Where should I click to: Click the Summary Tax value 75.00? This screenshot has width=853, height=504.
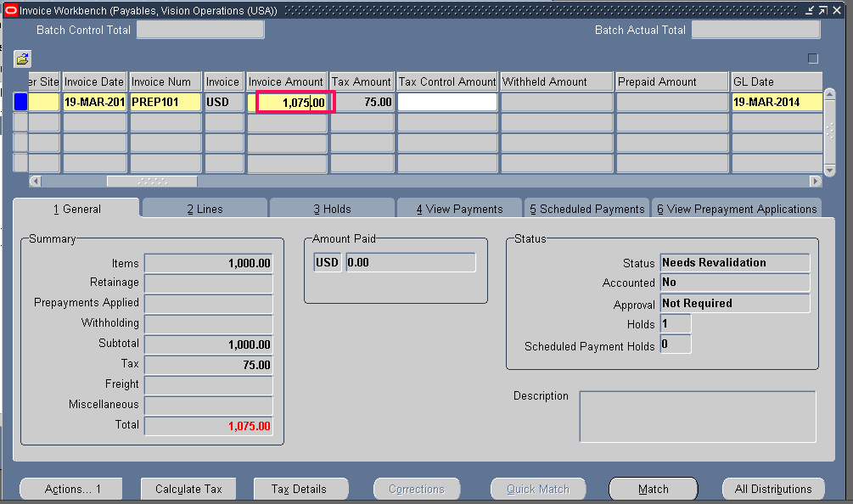[x=208, y=365]
